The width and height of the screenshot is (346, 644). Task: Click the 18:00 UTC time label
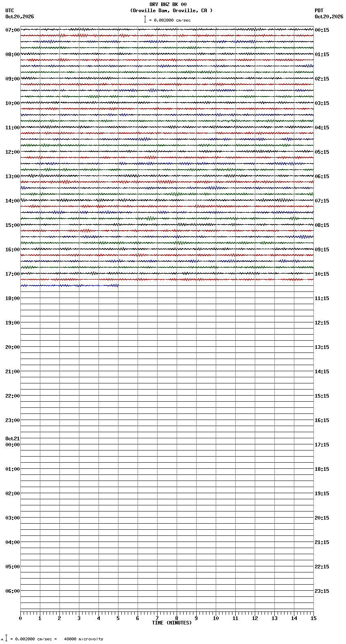[13, 298]
